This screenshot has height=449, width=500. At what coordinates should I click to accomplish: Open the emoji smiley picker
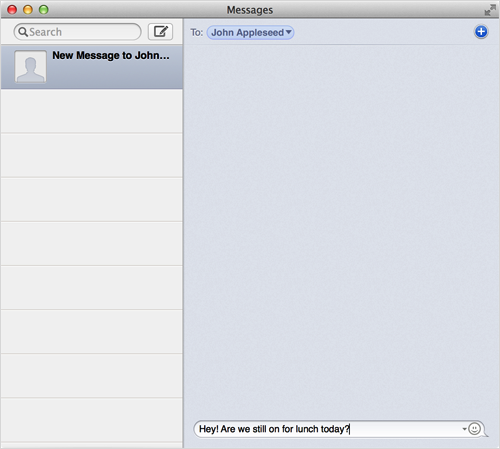[x=474, y=429]
